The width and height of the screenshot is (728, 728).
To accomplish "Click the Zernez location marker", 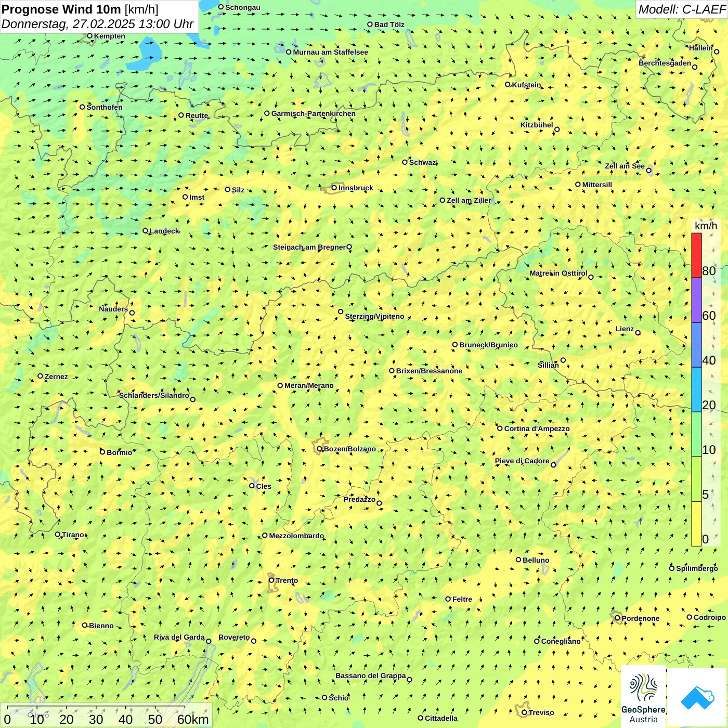I will point(41,376).
